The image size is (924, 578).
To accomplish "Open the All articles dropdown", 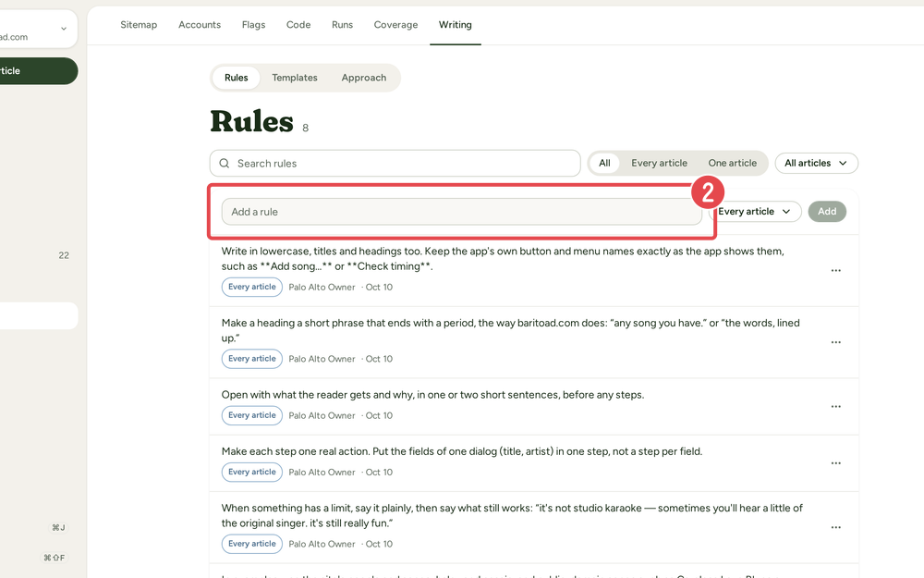I will point(816,163).
